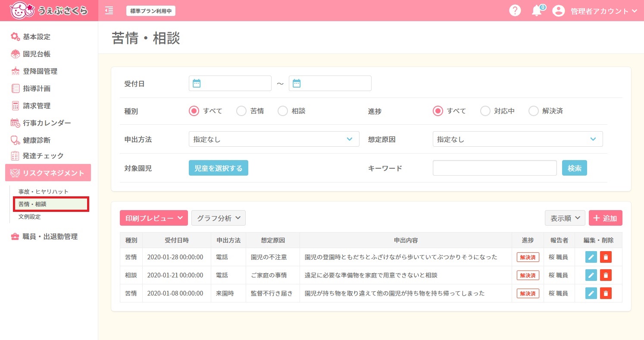This screenshot has width=644, height=340.
Task: Open 行事カレンダー menu item
Action: [47, 123]
